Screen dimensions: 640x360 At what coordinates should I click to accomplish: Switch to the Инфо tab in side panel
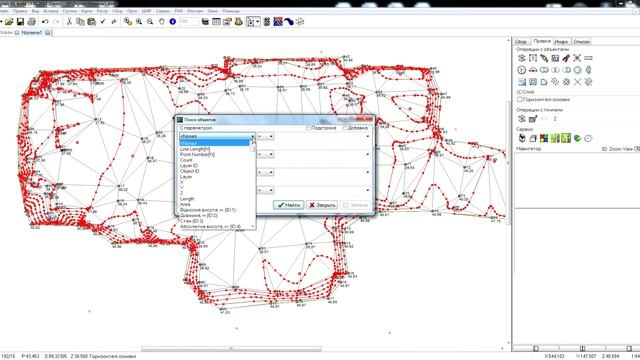561,42
